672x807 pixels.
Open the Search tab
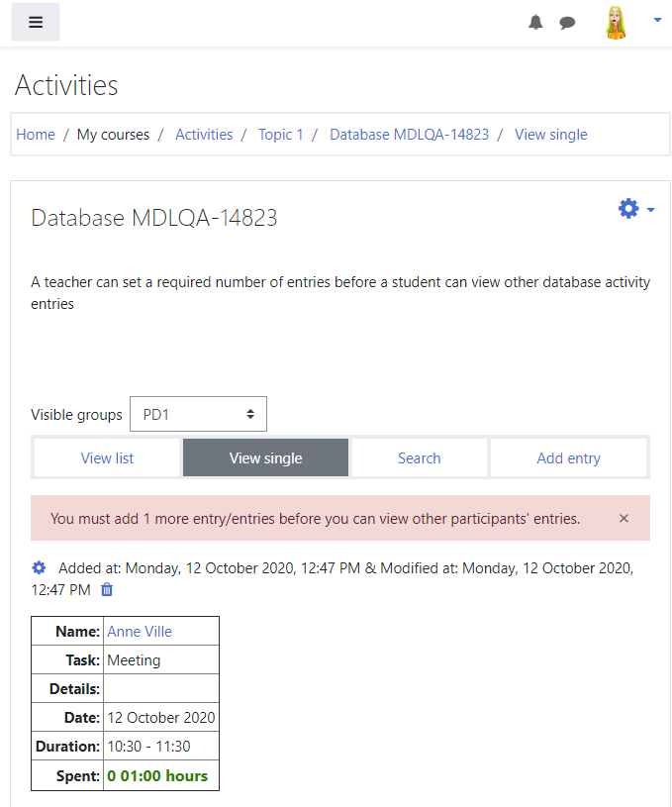[x=419, y=457]
